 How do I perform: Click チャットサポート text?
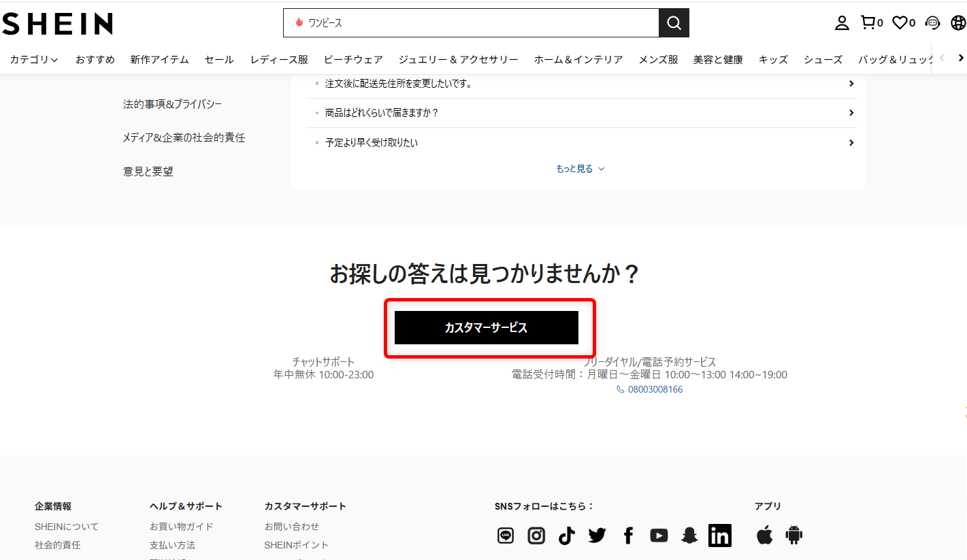323,362
